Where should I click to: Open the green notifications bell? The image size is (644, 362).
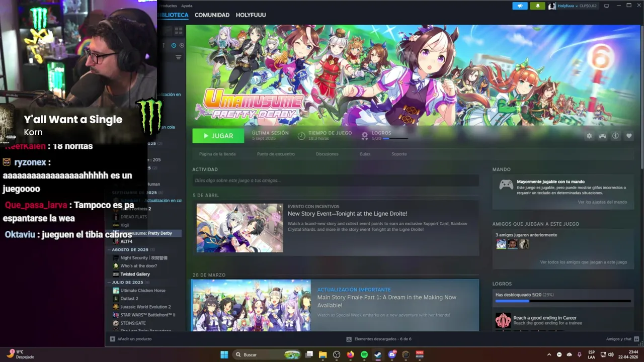pyautogui.click(x=537, y=6)
